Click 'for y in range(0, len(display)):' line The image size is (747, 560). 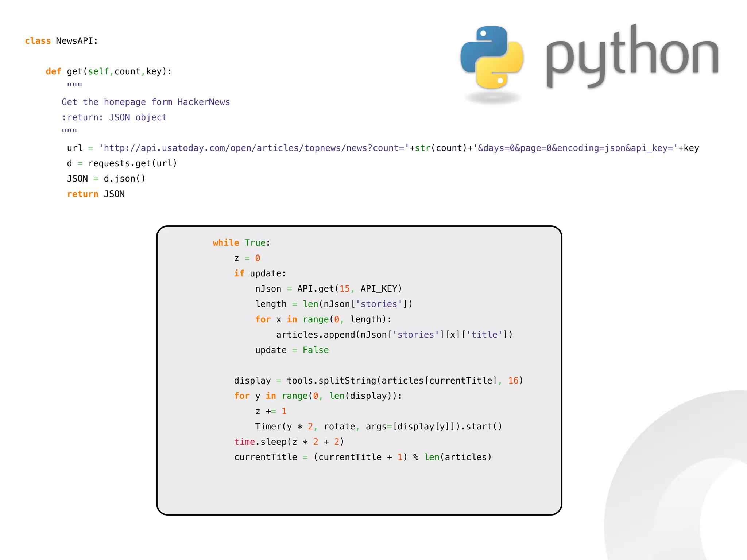point(318,396)
